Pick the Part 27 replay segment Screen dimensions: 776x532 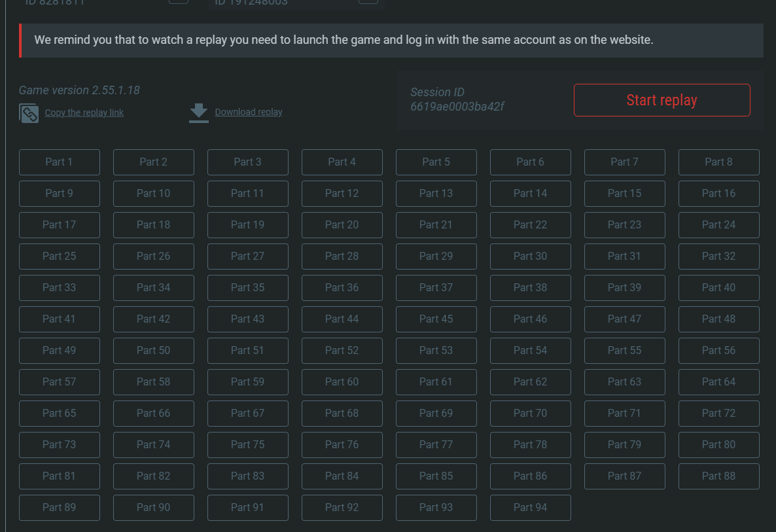(x=247, y=257)
